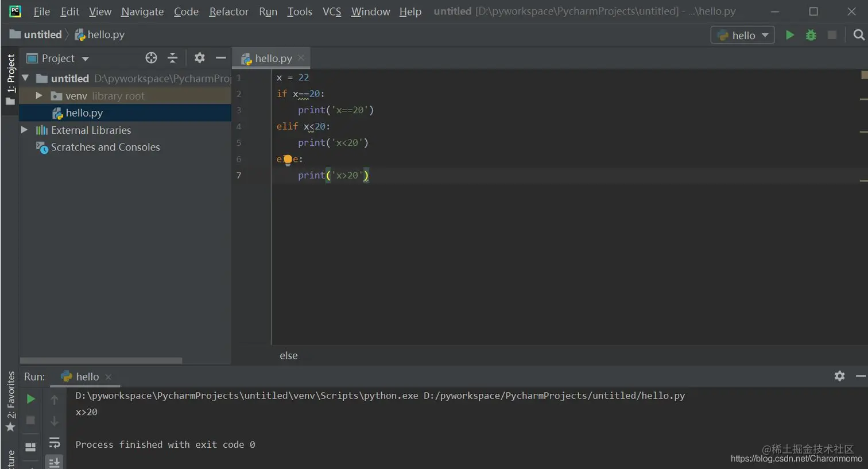Screen dimensions: 868x469
Task: Start debugging with the bug icon
Action: pyautogui.click(x=811, y=35)
